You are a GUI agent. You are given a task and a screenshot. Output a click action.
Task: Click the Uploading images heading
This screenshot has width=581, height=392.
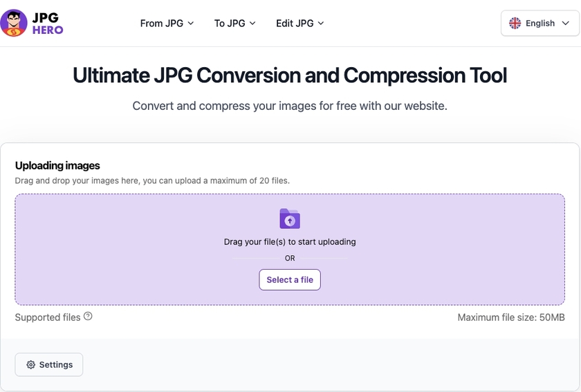click(x=57, y=166)
